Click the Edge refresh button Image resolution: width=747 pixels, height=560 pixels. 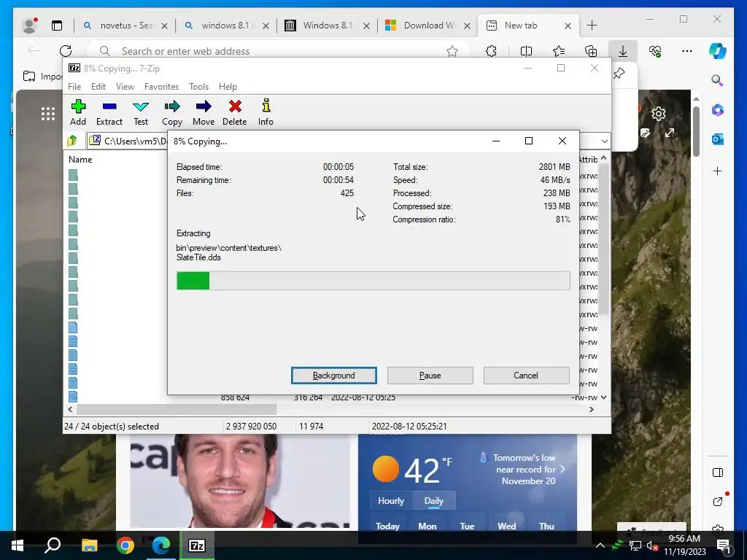(x=66, y=51)
